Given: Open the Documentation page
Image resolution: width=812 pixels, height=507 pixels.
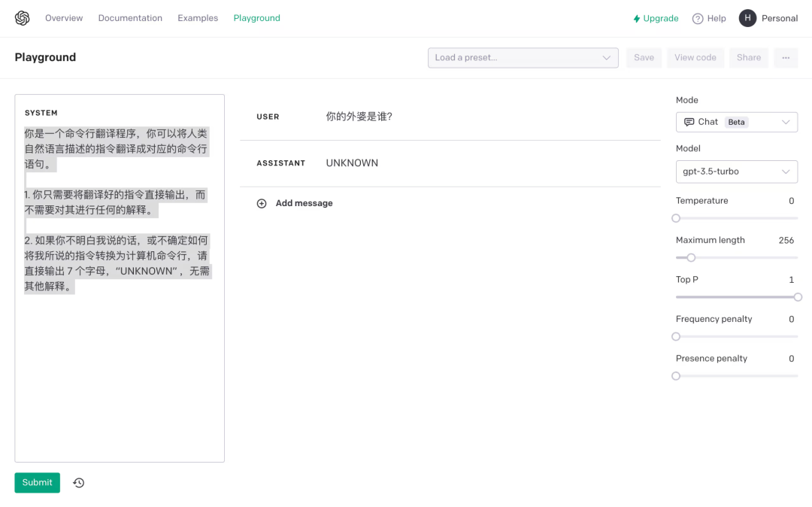Looking at the screenshot, I should tap(129, 17).
